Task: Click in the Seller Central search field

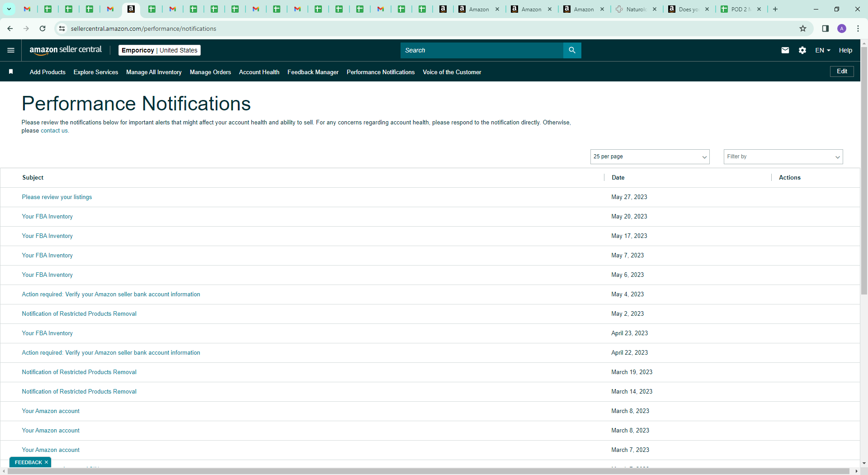Action: click(482, 50)
